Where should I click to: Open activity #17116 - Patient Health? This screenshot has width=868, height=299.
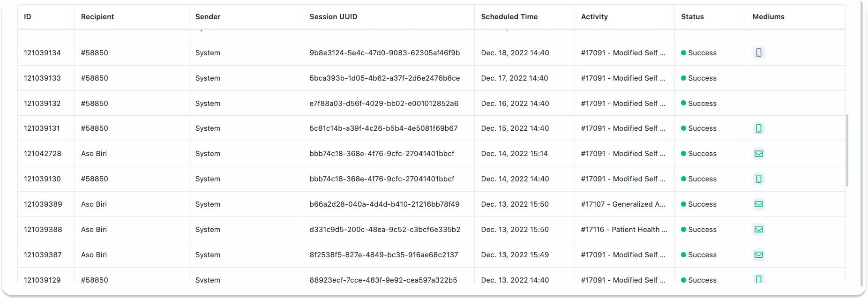(623, 230)
